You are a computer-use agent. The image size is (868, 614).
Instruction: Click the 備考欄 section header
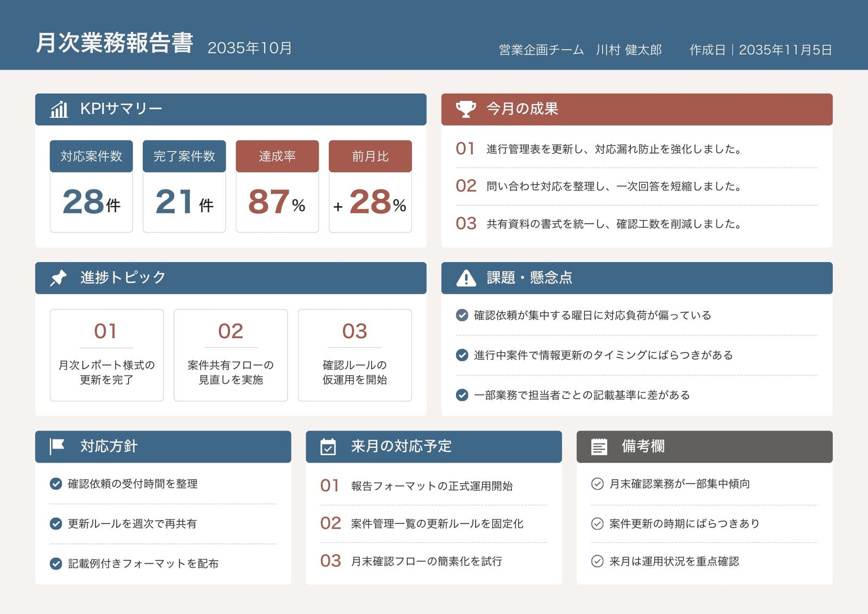pos(705,447)
